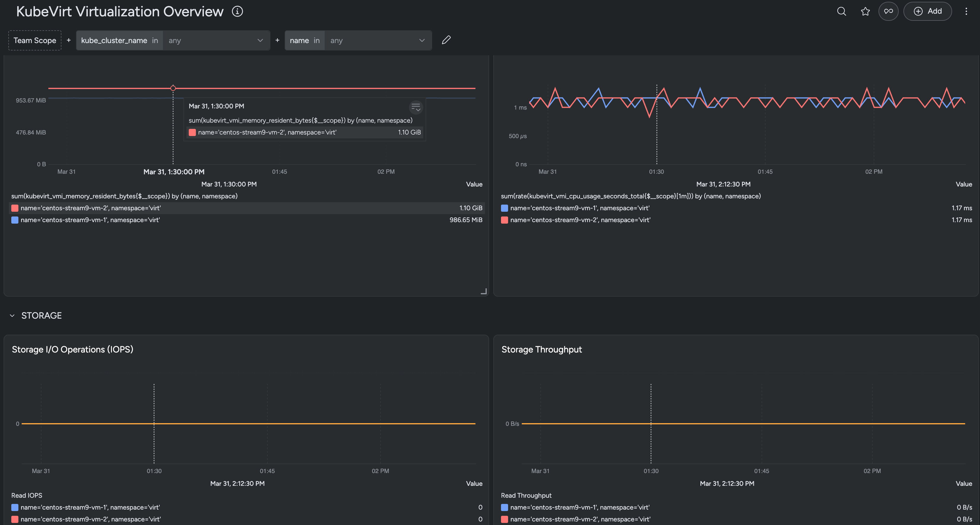Collapse the STORAGE section chevron

pyautogui.click(x=12, y=316)
